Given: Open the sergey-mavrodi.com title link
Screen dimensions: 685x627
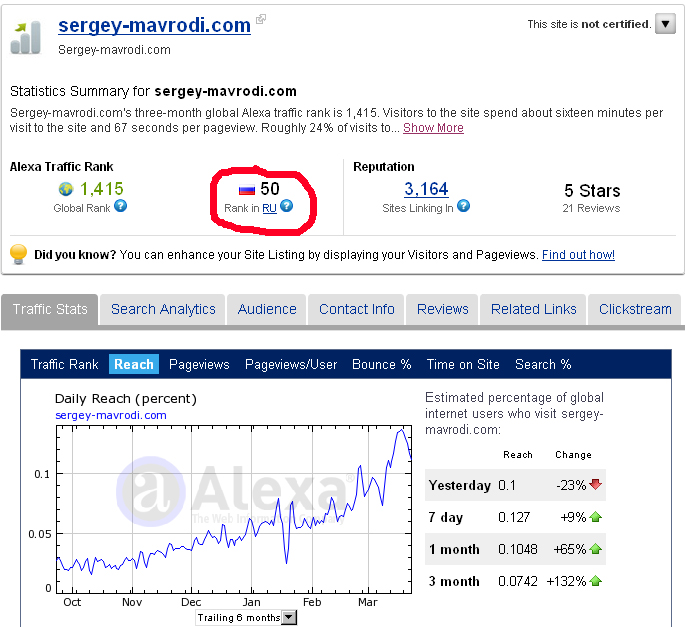Looking at the screenshot, I should pos(154,25).
